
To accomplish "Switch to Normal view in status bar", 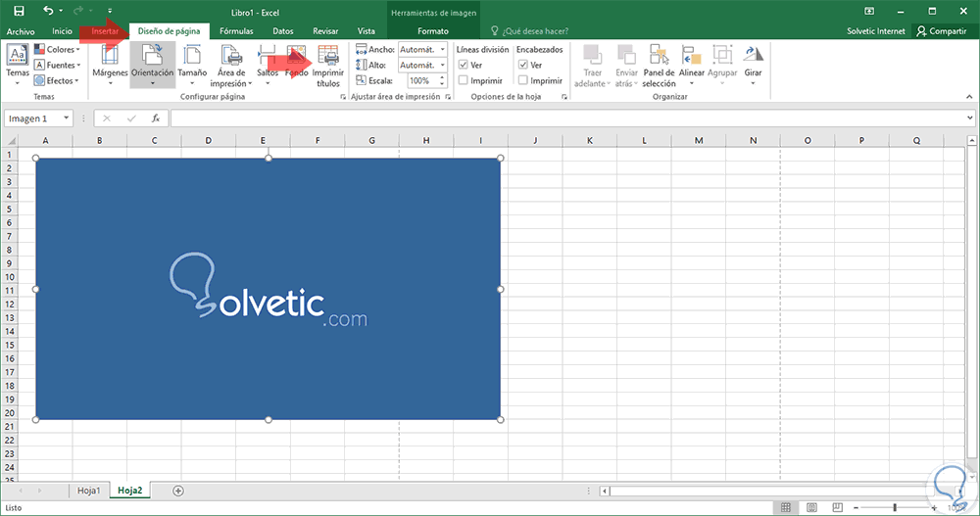I will point(786,507).
